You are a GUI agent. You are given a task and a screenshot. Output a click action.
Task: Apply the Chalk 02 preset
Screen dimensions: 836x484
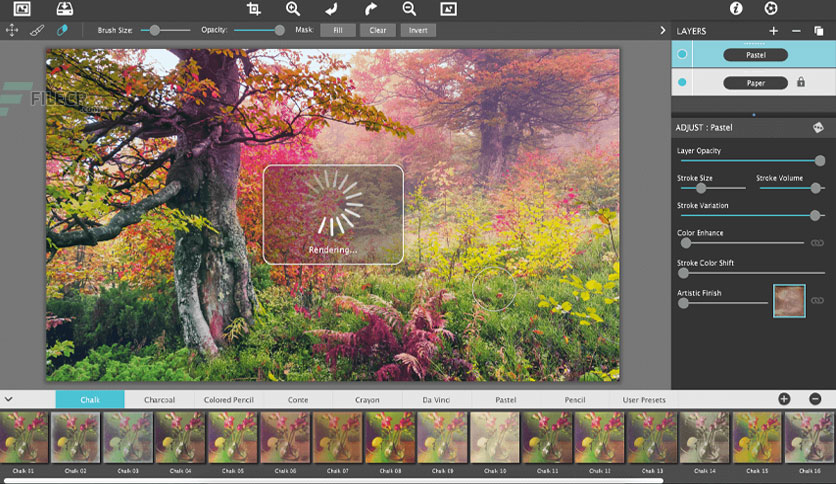75,437
